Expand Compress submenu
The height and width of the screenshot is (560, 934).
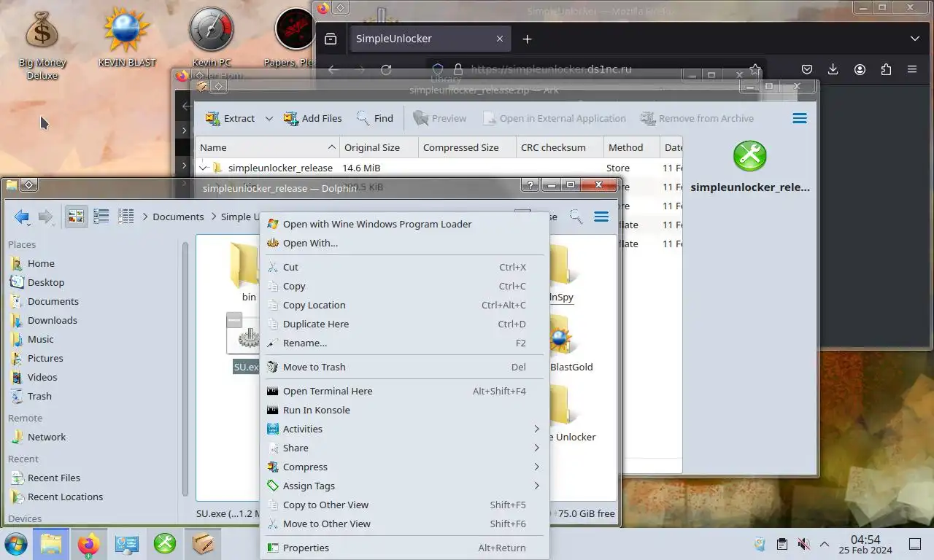point(404,467)
